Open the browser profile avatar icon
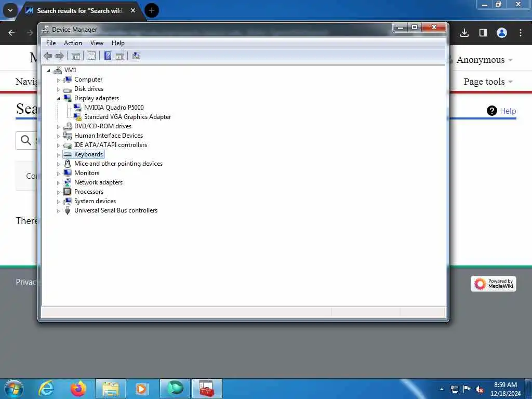Screen dimensions: 532x399 coord(502,33)
